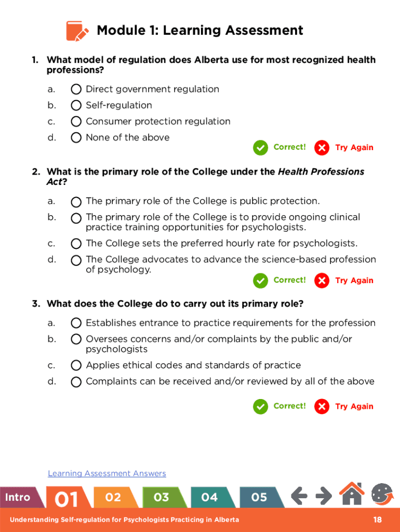400x532 pixels.
Task: Click the green checkmark beside Correct for question 1
Action: pyautogui.click(x=261, y=148)
